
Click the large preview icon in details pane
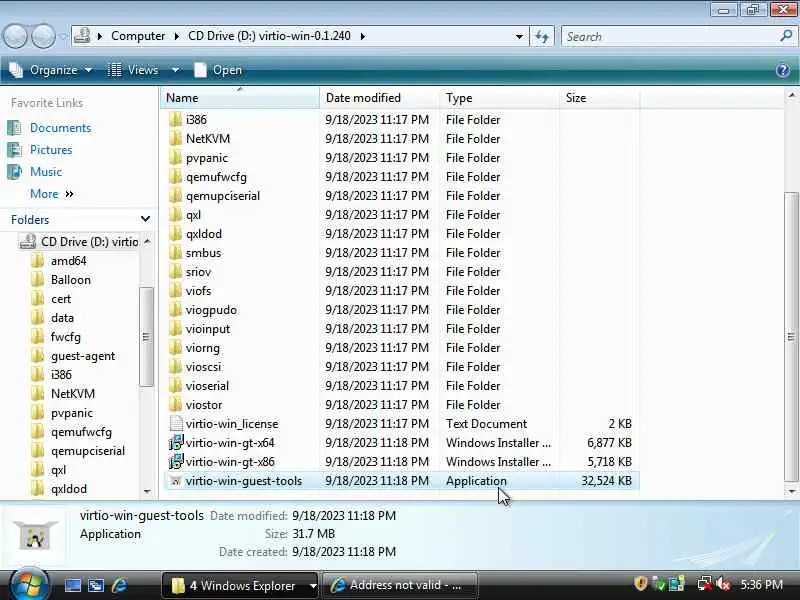pyautogui.click(x=35, y=534)
